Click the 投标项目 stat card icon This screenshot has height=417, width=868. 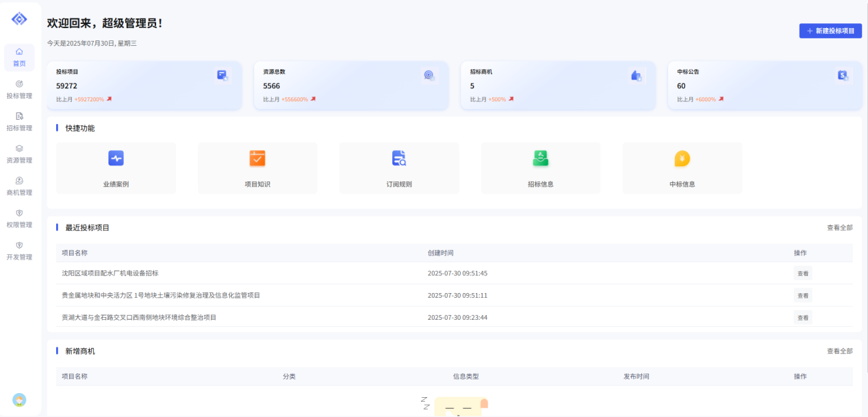pos(222,75)
